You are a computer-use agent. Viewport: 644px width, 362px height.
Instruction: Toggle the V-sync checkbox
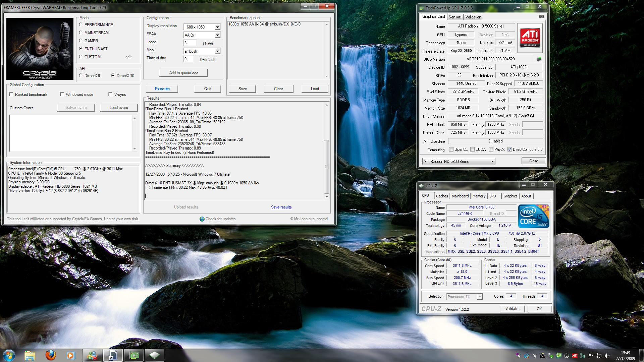(x=110, y=94)
